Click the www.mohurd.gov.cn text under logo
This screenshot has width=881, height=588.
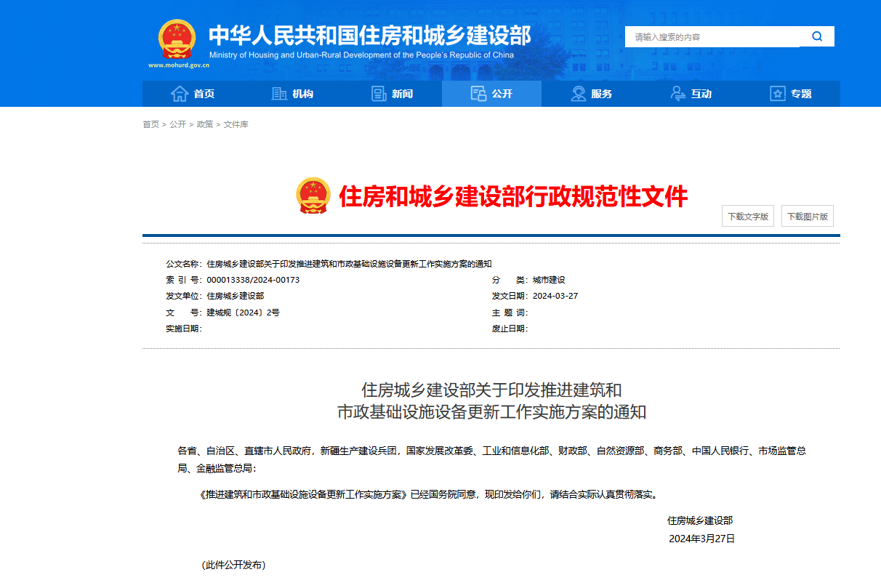[x=179, y=65]
